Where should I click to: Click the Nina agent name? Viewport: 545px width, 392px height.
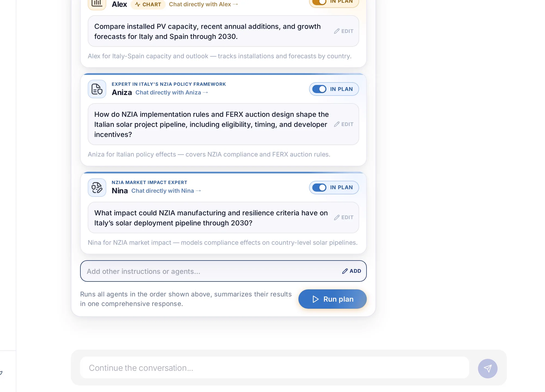[x=120, y=191]
